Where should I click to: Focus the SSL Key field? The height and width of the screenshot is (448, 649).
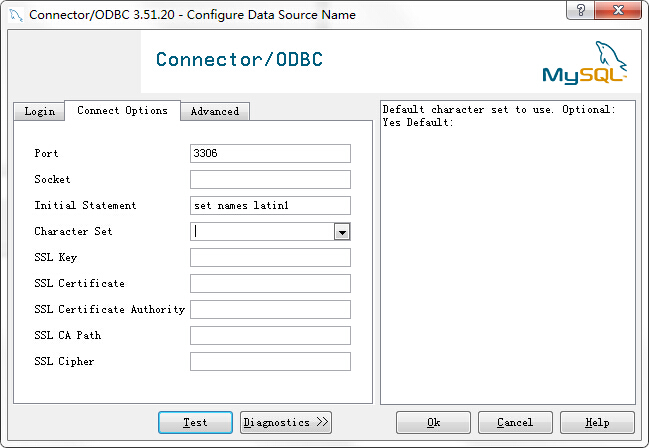click(x=270, y=257)
